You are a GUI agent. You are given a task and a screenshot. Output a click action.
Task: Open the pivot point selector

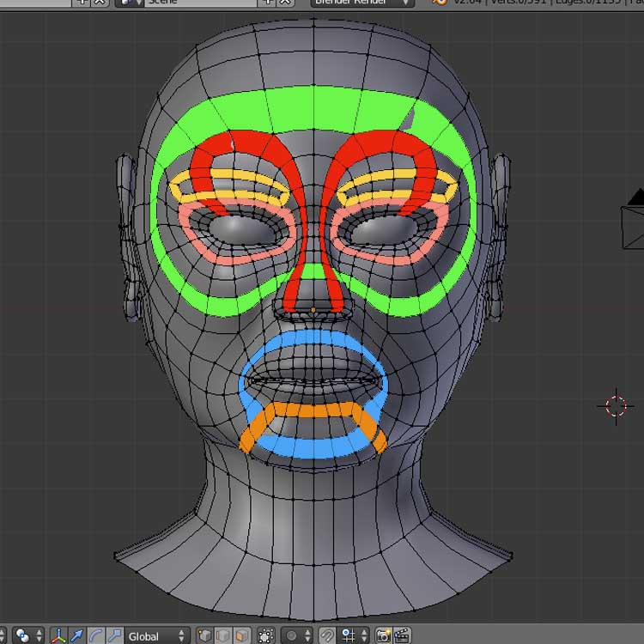[28, 635]
